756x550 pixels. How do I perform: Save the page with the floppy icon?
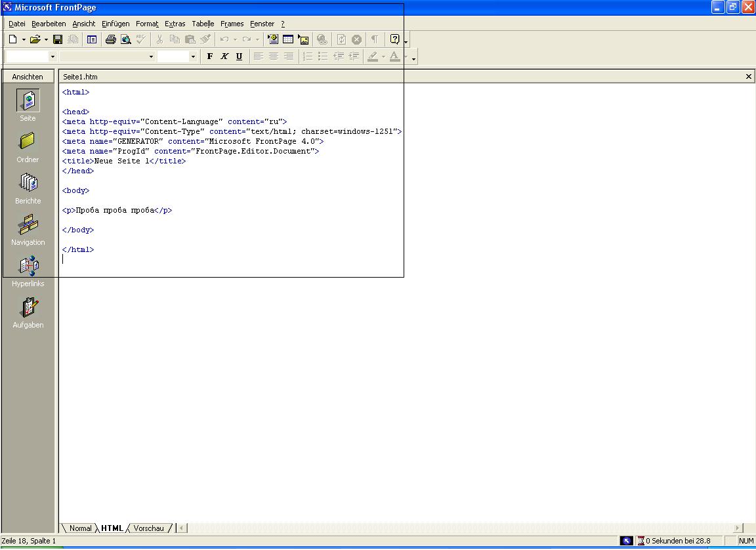click(58, 39)
